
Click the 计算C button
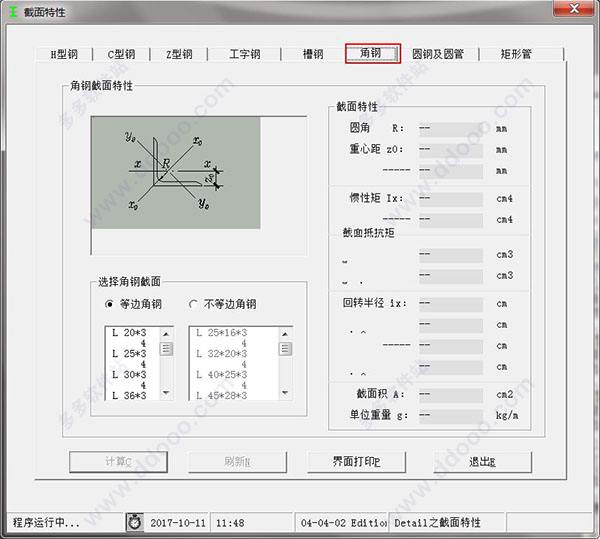click(118, 462)
